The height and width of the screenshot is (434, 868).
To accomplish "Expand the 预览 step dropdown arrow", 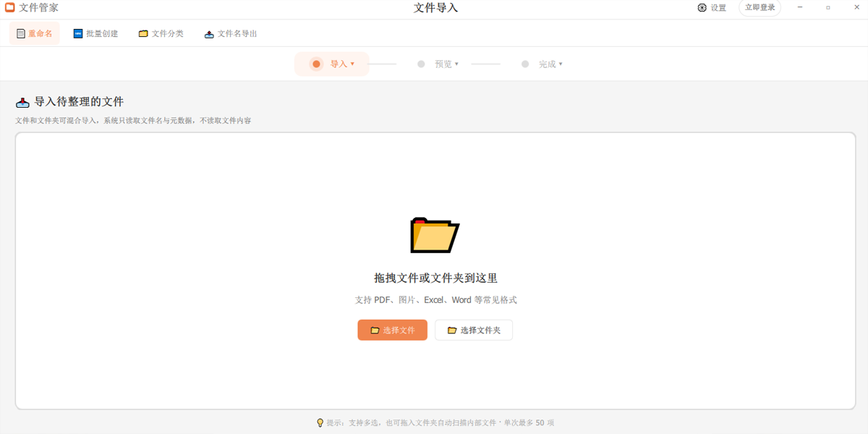I will pyautogui.click(x=456, y=64).
